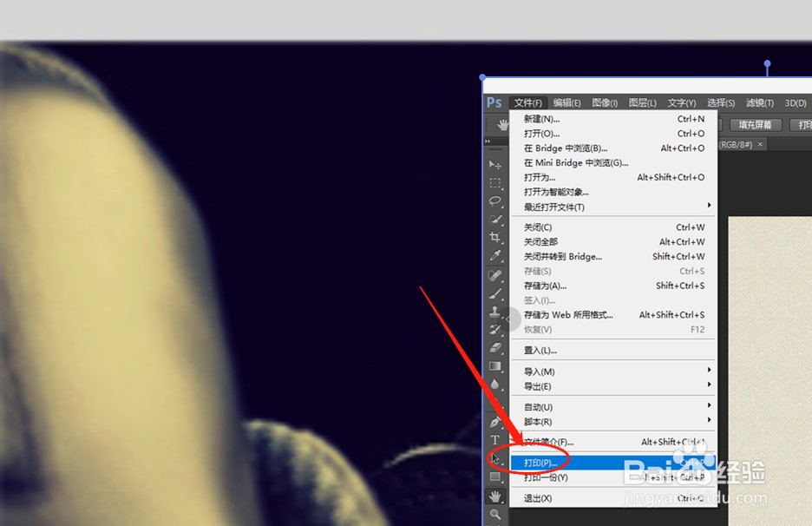Close the RGB/8# document tab
812x526 pixels.
point(760,144)
